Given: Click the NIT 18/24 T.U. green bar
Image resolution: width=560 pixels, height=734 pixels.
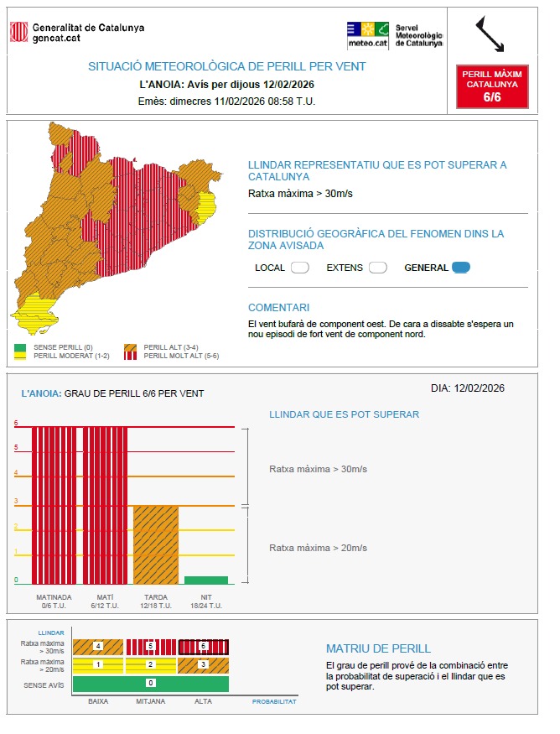Looking at the screenshot, I should pyautogui.click(x=206, y=580).
